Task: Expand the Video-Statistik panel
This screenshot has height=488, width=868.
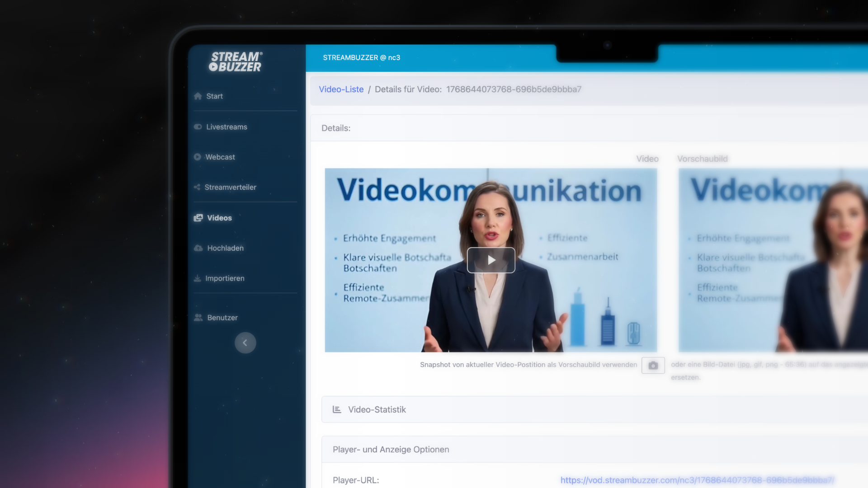Action: pyautogui.click(x=594, y=409)
